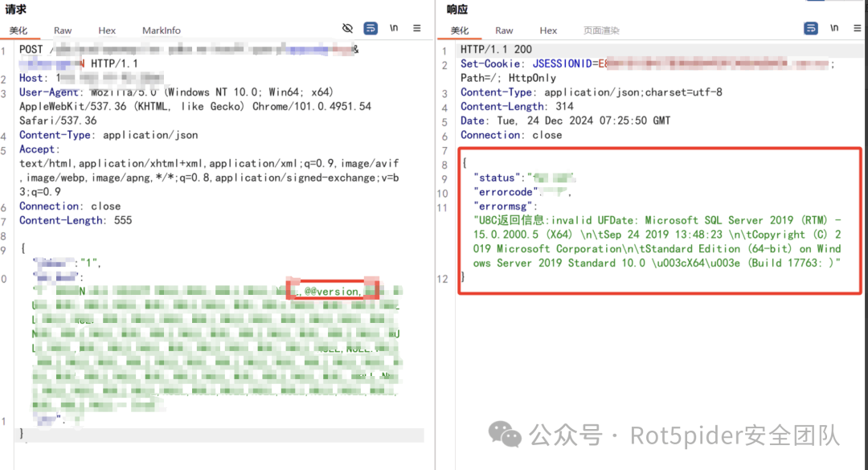Switch to the Raw tab in request panel
868x470 pixels.
(63, 31)
